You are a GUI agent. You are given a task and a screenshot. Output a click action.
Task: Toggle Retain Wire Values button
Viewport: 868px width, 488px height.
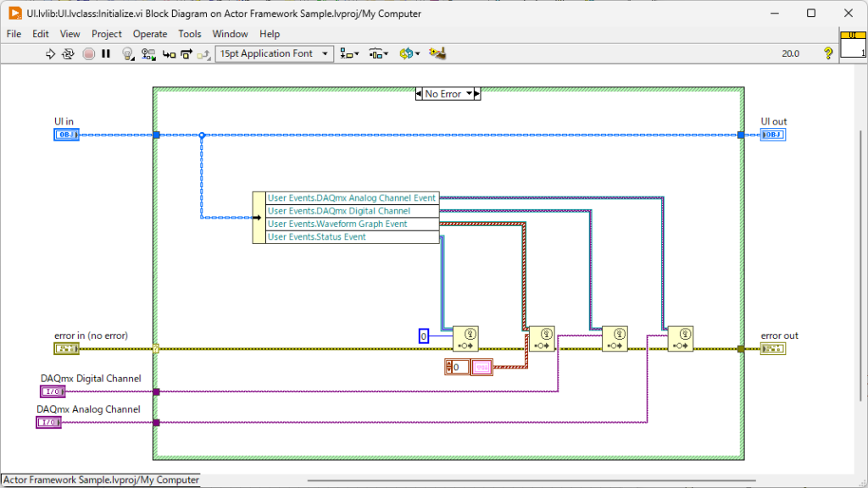[148, 53]
